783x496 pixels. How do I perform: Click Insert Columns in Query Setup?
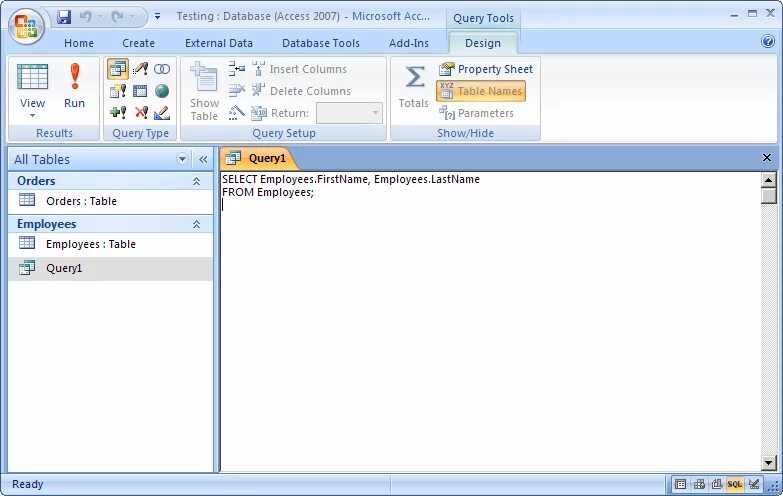(299, 69)
